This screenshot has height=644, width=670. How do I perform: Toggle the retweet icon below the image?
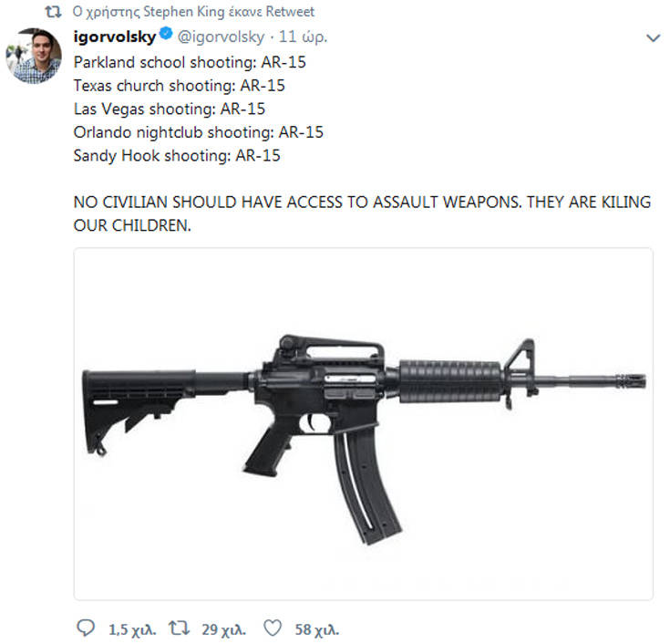pyautogui.click(x=180, y=628)
